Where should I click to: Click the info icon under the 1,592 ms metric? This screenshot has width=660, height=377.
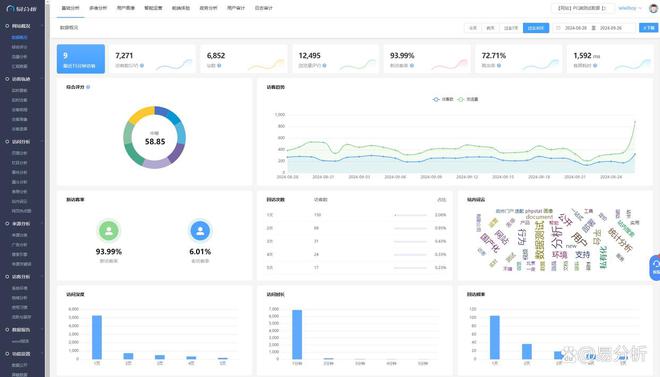tap(595, 66)
